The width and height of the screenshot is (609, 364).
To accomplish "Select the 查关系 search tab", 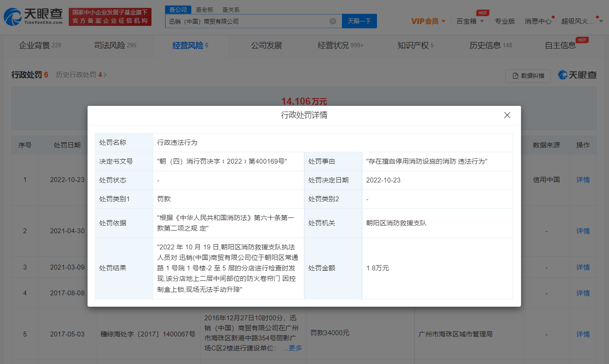I will coord(231,9).
